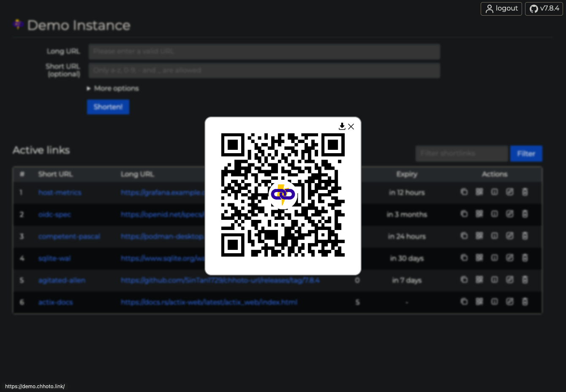This screenshot has width=566, height=392.
Task: Focus the Short URL input field
Action: [264, 70]
